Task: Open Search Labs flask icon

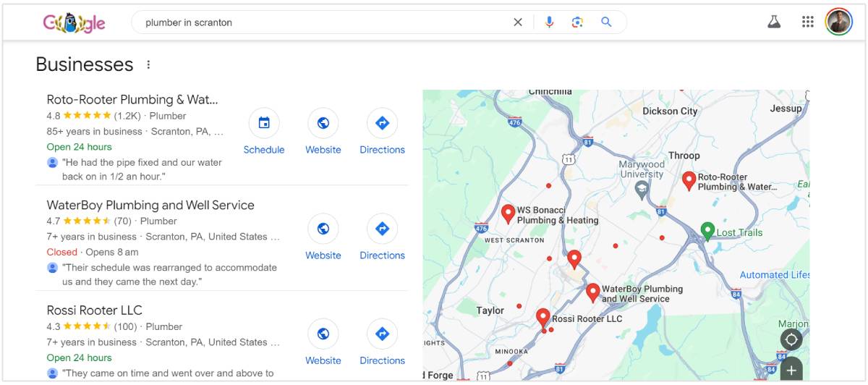Action: tap(774, 22)
